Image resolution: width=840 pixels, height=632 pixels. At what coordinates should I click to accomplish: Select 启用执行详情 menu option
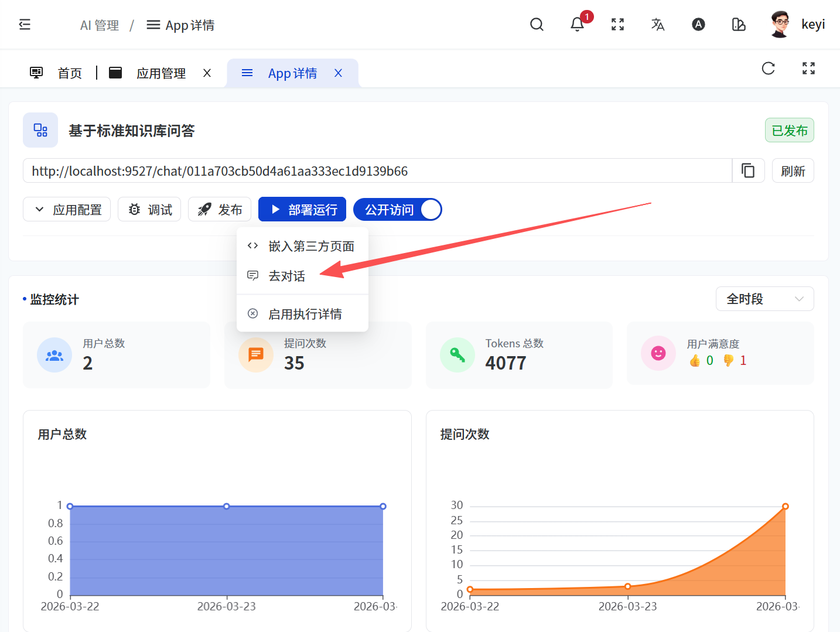pyautogui.click(x=305, y=314)
